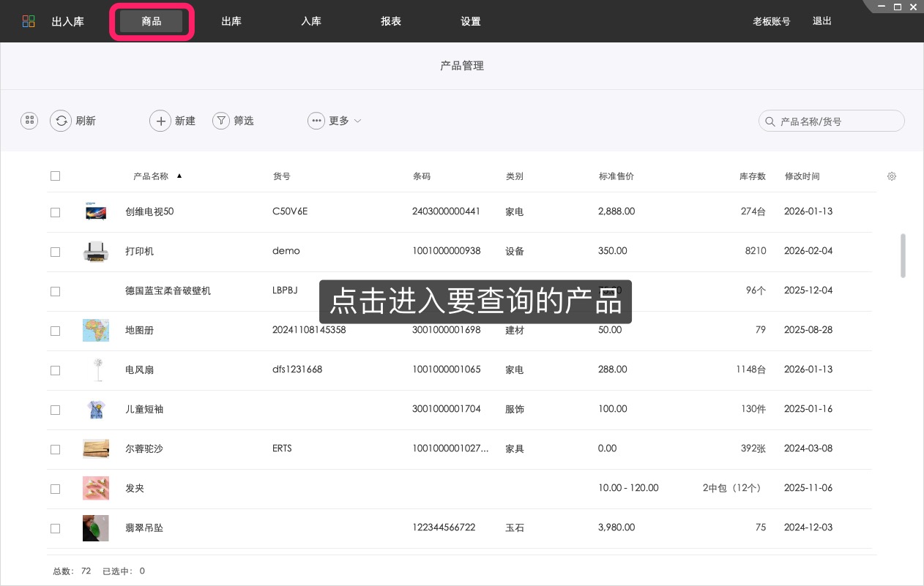Viewport: 924px width, 586px height.
Task: Expand the 更多 dropdown chevron
Action: click(x=357, y=121)
